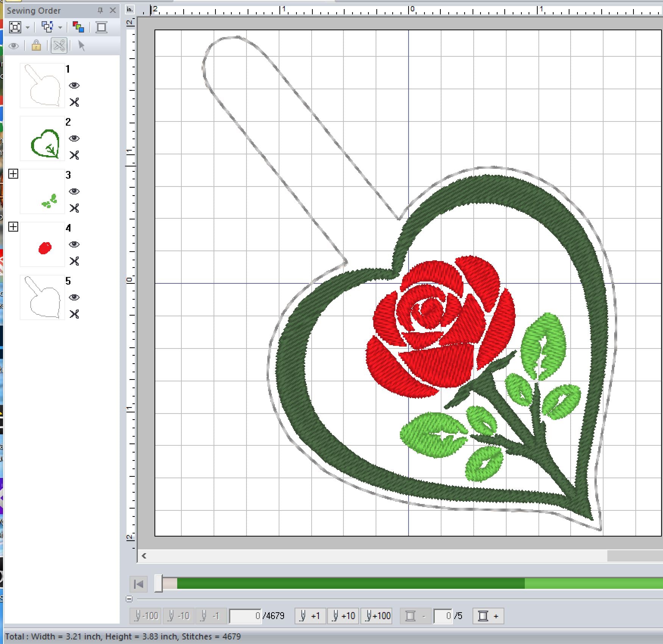Screen dimensions: 663x644
Task: Click the stitch simulator slider handle
Action: 159,583
